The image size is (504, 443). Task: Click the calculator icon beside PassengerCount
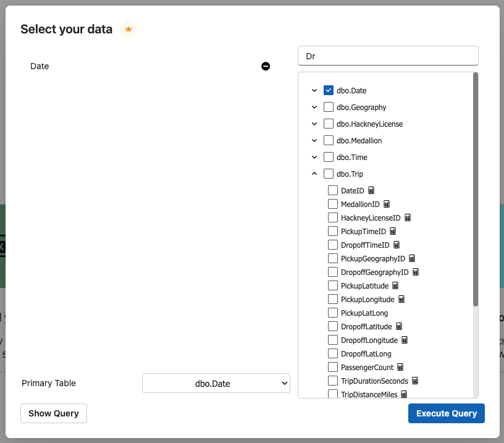pyautogui.click(x=400, y=368)
